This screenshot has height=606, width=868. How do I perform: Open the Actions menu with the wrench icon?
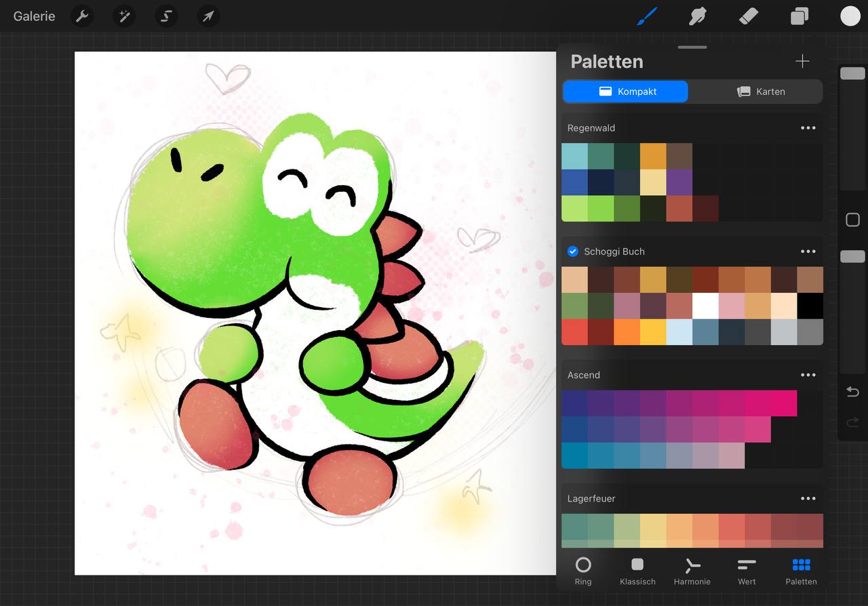click(x=82, y=16)
